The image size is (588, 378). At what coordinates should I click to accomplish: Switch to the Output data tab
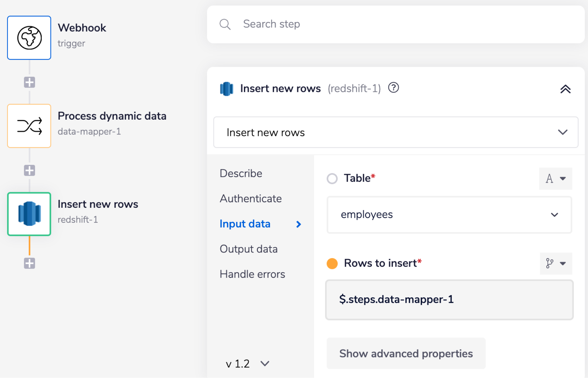coord(248,249)
